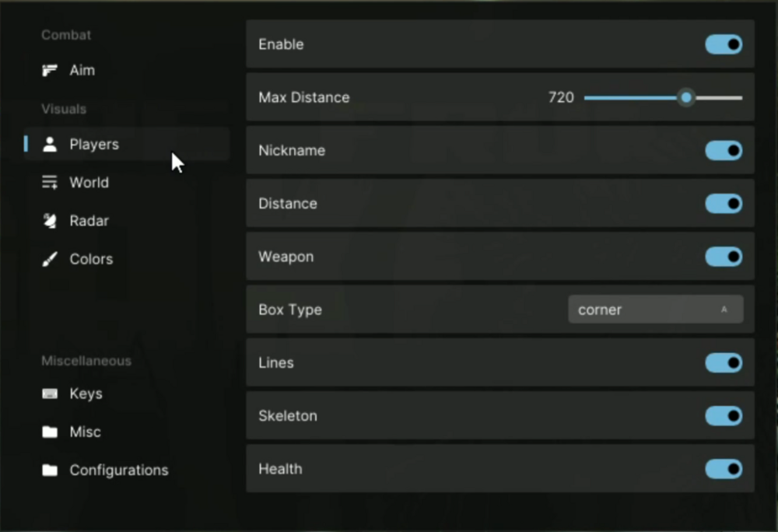Open the Misc section in sidebar
Viewport: 778px width, 532px height.
point(127,432)
